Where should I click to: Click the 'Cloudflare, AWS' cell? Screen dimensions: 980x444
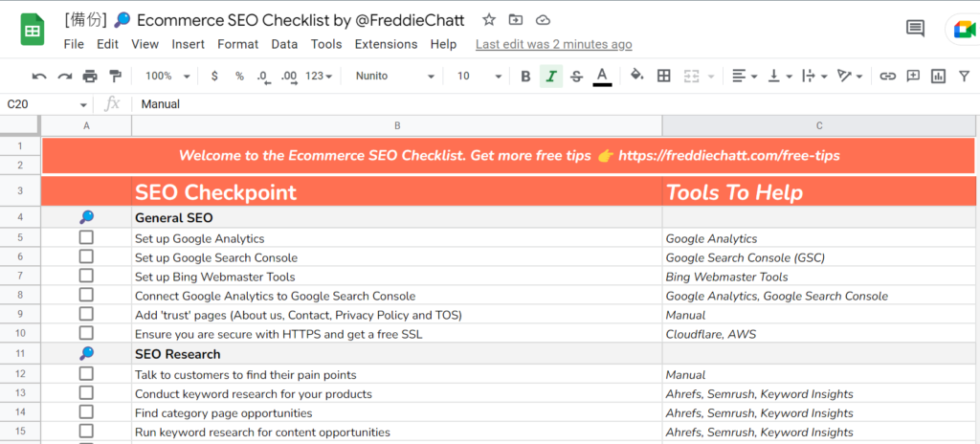[819, 333]
